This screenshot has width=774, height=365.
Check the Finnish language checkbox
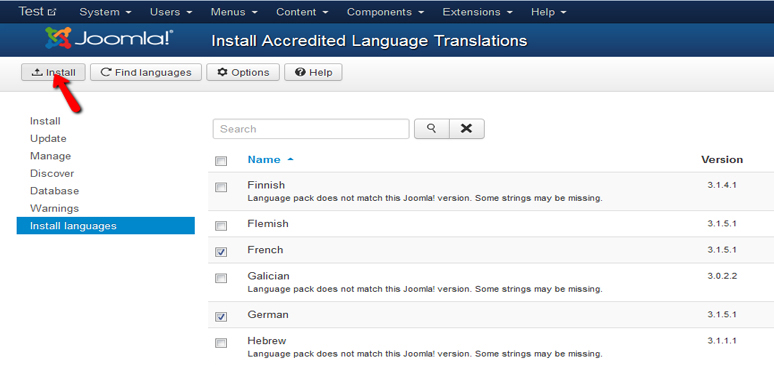pyautogui.click(x=221, y=187)
